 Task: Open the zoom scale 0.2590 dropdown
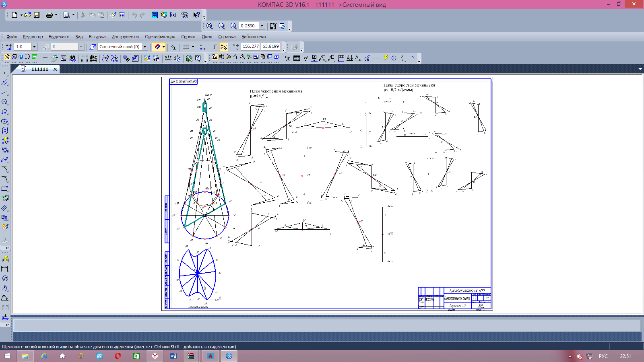pyautogui.click(x=262, y=26)
